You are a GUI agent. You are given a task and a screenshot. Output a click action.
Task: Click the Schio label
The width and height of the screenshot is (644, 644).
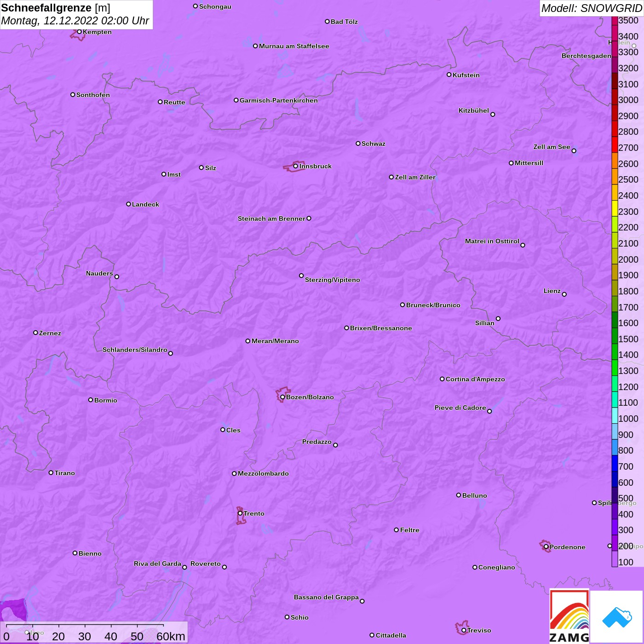(x=299, y=617)
